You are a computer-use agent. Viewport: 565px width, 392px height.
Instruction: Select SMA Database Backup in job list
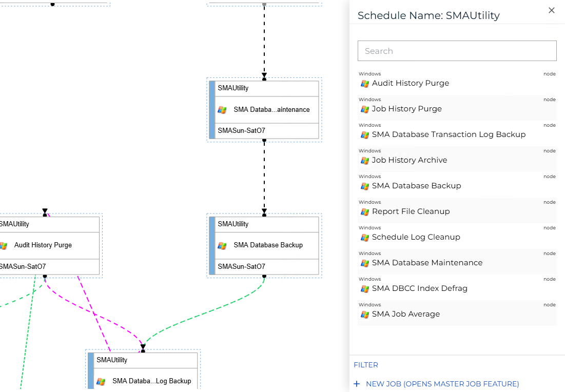(457, 185)
